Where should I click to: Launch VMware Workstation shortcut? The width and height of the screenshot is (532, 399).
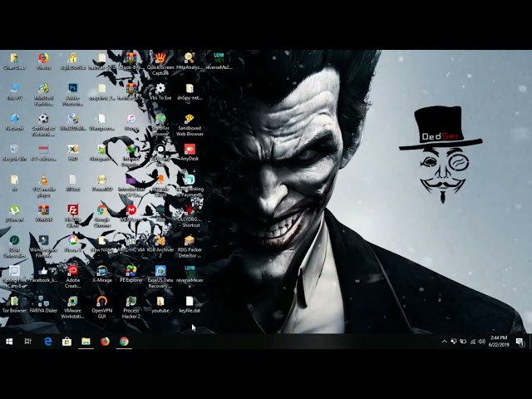72,308
